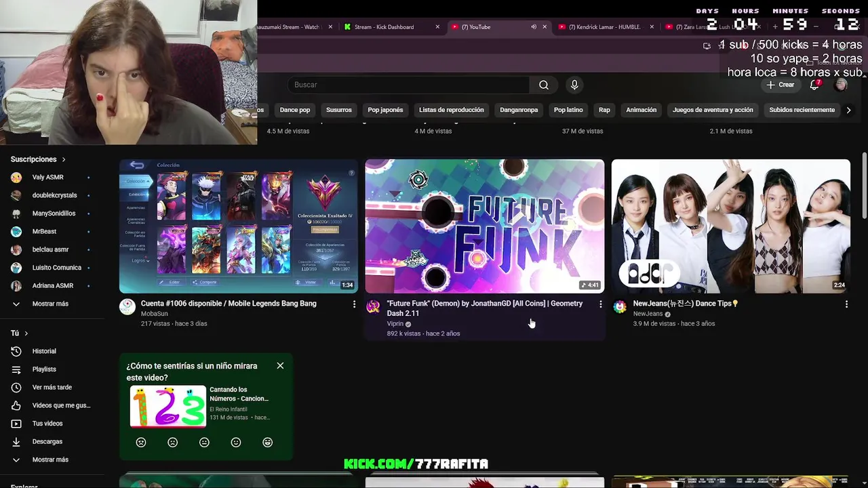Expand Mostrar más under subscriptions
Viewport: 868px width, 488px height.
point(51,304)
